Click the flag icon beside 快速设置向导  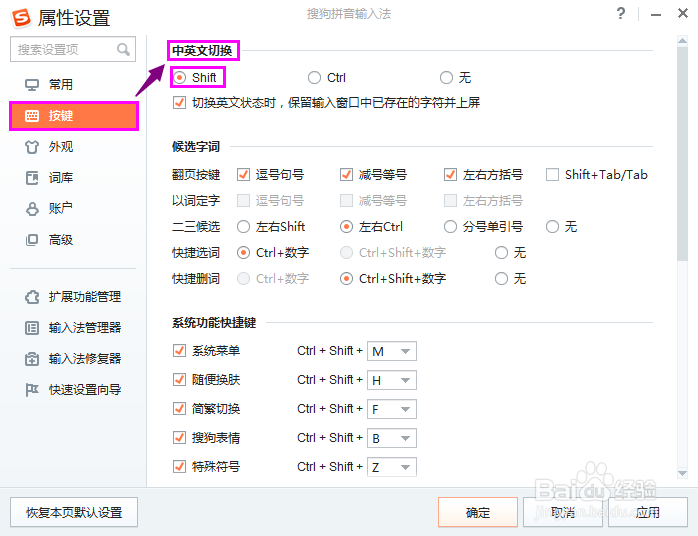click(32, 390)
